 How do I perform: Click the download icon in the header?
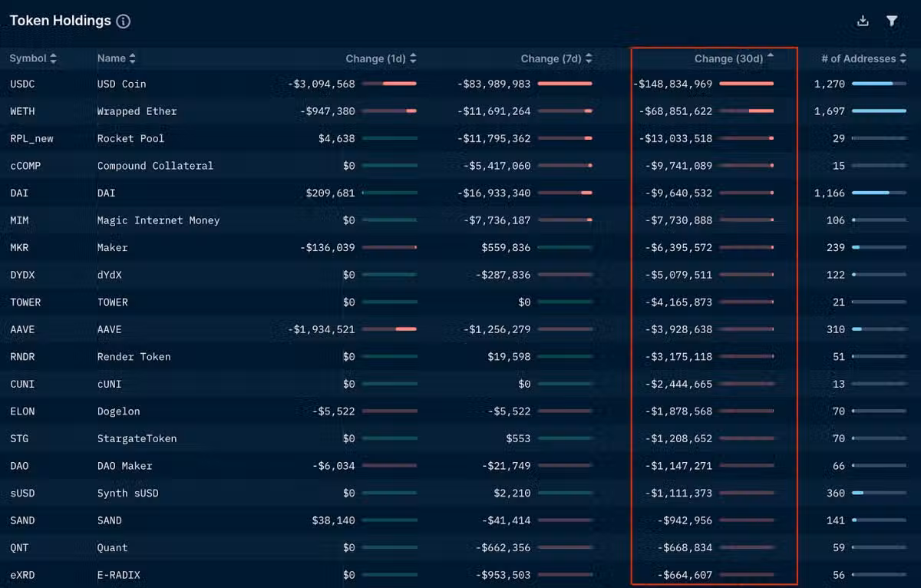863,21
